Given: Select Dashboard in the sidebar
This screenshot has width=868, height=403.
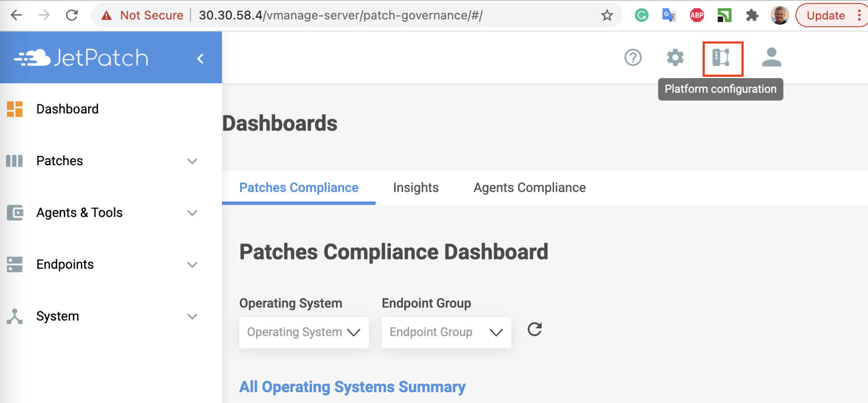Looking at the screenshot, I should click(x=67, y=109).
